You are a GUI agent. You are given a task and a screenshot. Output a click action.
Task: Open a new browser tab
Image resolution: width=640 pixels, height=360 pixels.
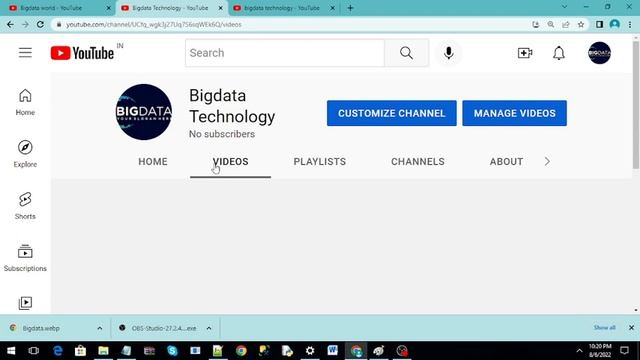tap(350, 8)
